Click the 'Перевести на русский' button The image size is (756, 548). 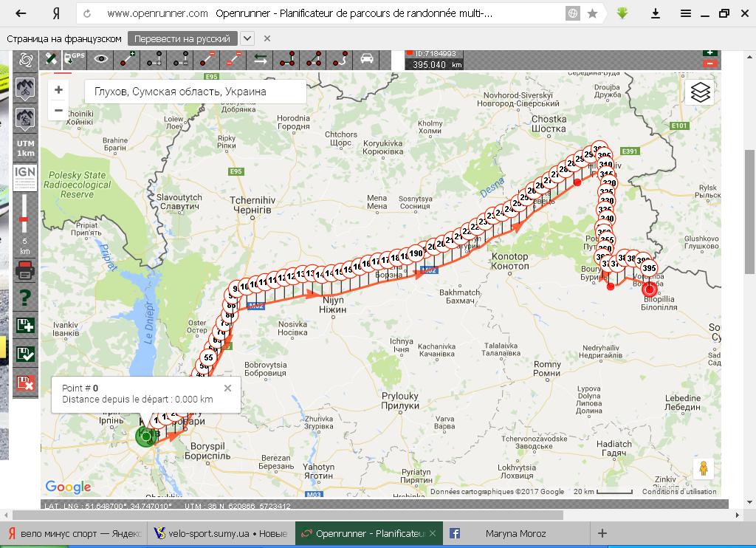(x=182, y=38)
